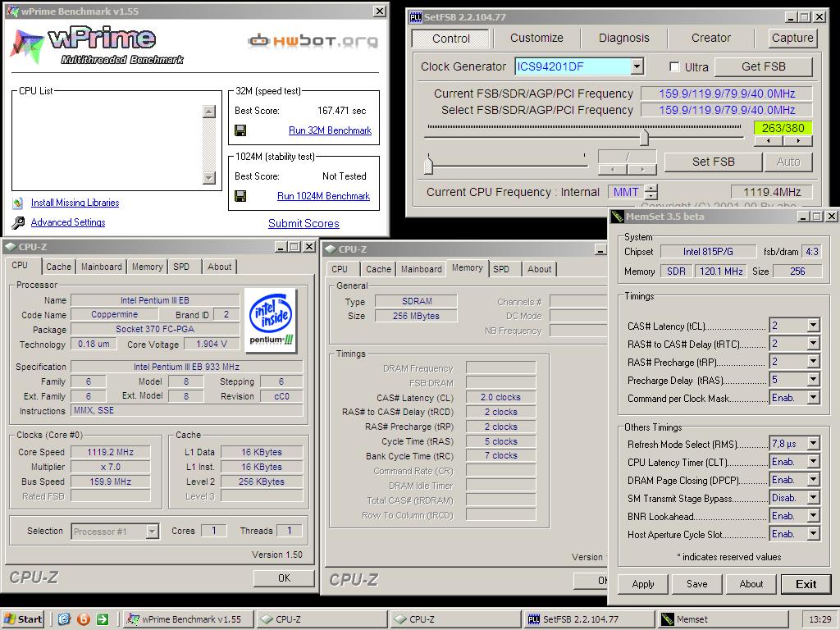Viewport: 840px width, 630px height.
Task: Expand DRAM Page Closing (DPCP) dropdown
Action: tap(813, 480)
